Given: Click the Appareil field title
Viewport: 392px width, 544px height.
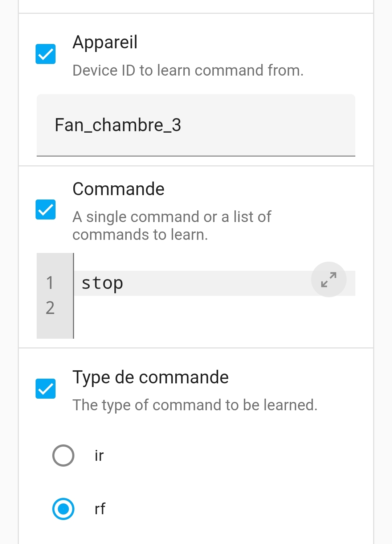Looking at the screenshot, I should click(105, 42).
